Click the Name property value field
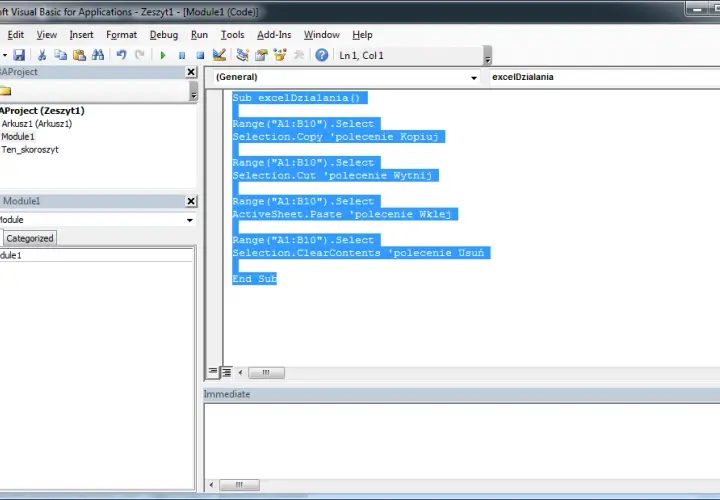 tap(96, 255)
